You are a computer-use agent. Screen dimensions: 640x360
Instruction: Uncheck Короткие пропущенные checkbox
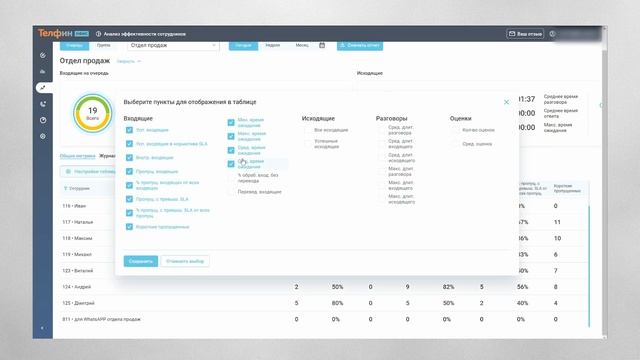[129, 227]
